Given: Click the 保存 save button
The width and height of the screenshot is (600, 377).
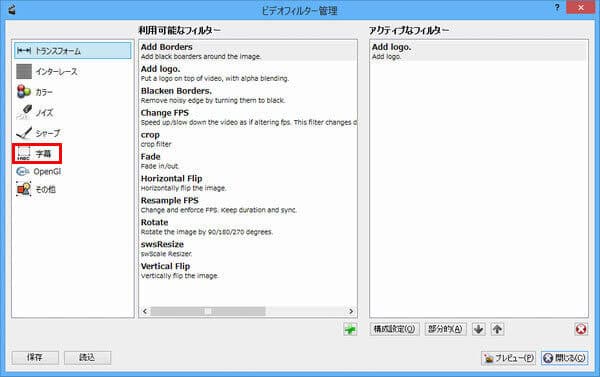Looking at the screenshot, I should [x=35, y=357].
